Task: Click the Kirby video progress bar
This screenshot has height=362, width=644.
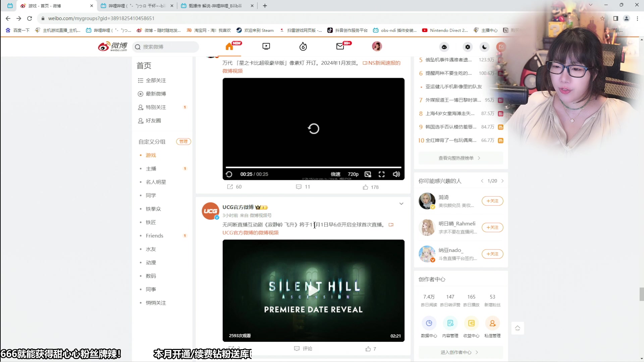Action: pos(314,167)
